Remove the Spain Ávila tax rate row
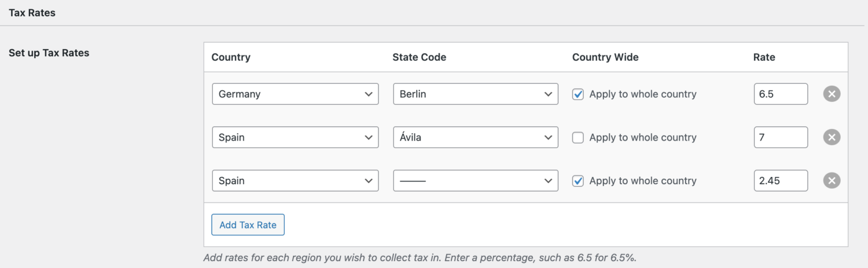868x268 pixels. 832,137
